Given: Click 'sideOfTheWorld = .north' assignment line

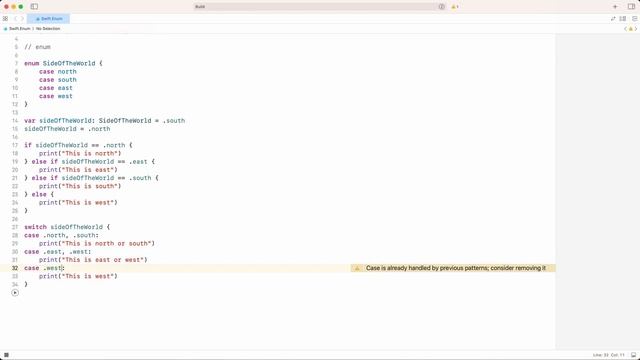Looking at the screenshot, I should click(67, 129).
